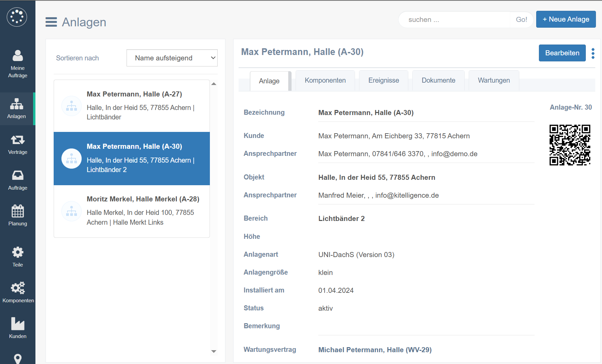Open the Teile gear icon
Screen dimensions: 602x364
[x=18, y=257]
